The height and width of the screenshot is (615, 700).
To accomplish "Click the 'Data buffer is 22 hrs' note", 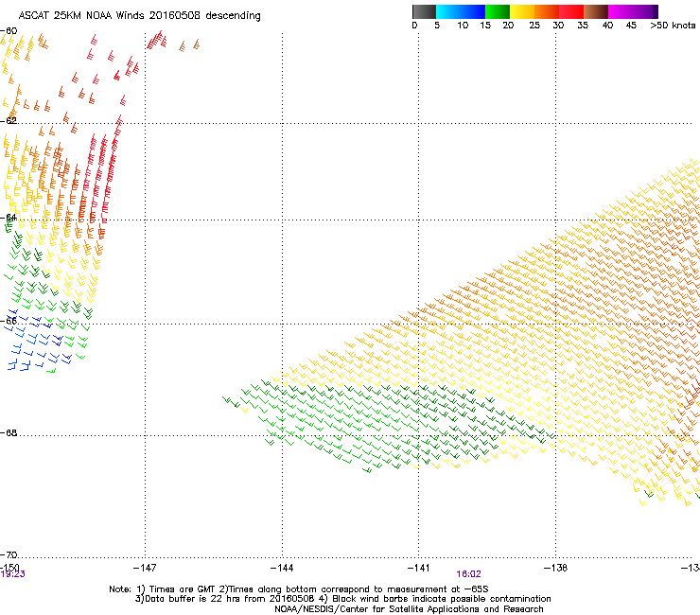I will 342,599.
